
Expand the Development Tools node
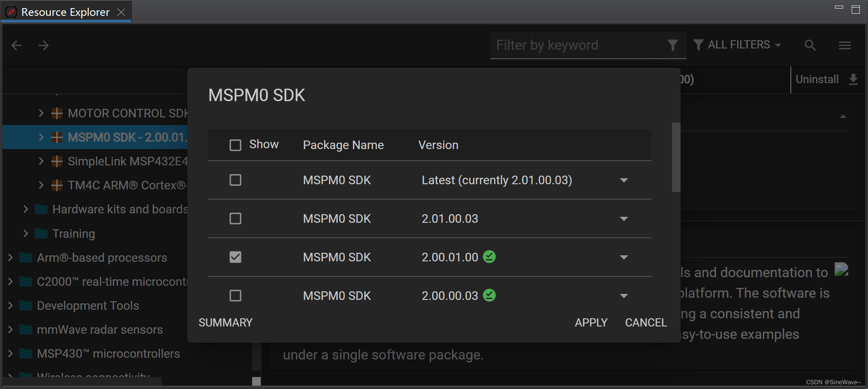pos(10,305)
